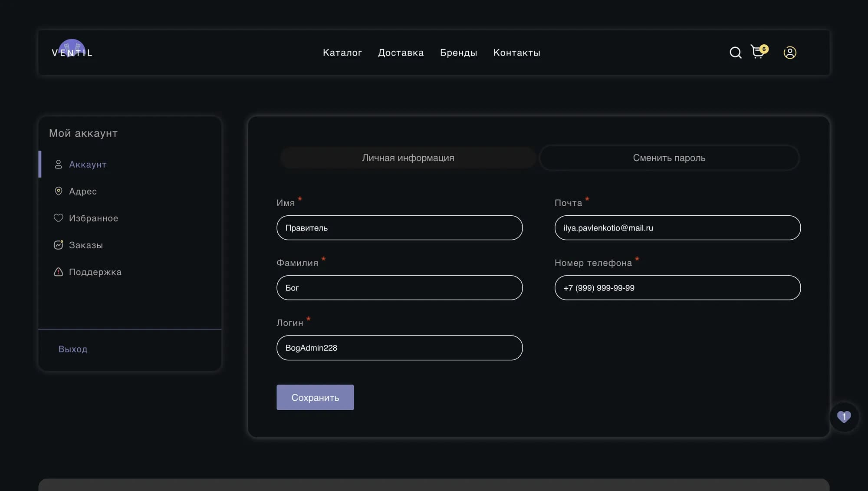Open the search magnifier icon
This screenshot has width=868, height=491.
[735, 53]
